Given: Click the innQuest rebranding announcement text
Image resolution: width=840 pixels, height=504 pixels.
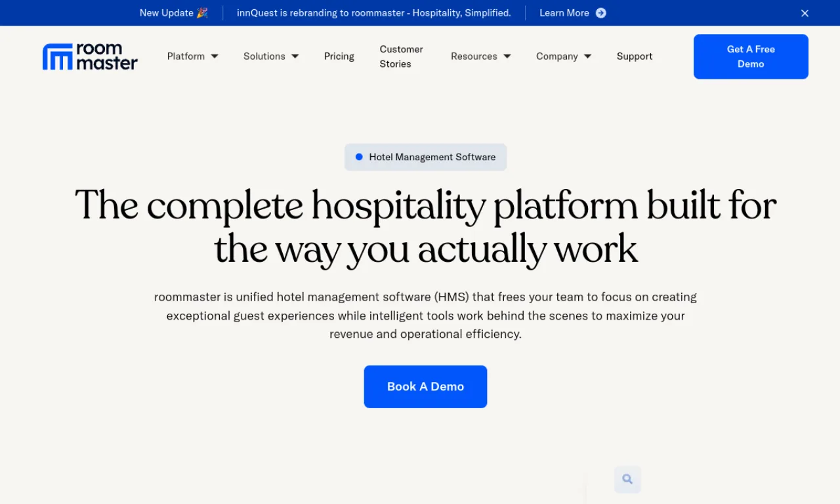Looking at the screenshot, I should (x=374, y=13).
